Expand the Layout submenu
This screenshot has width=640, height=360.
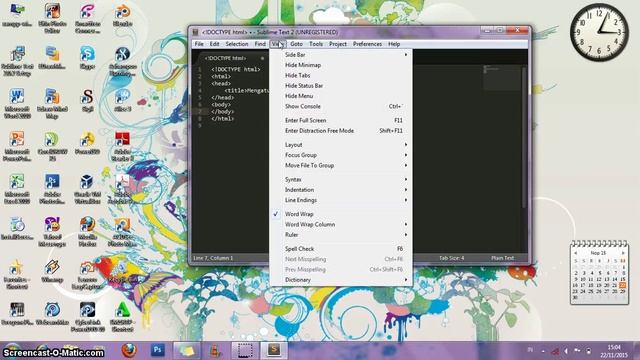point(340,145)
